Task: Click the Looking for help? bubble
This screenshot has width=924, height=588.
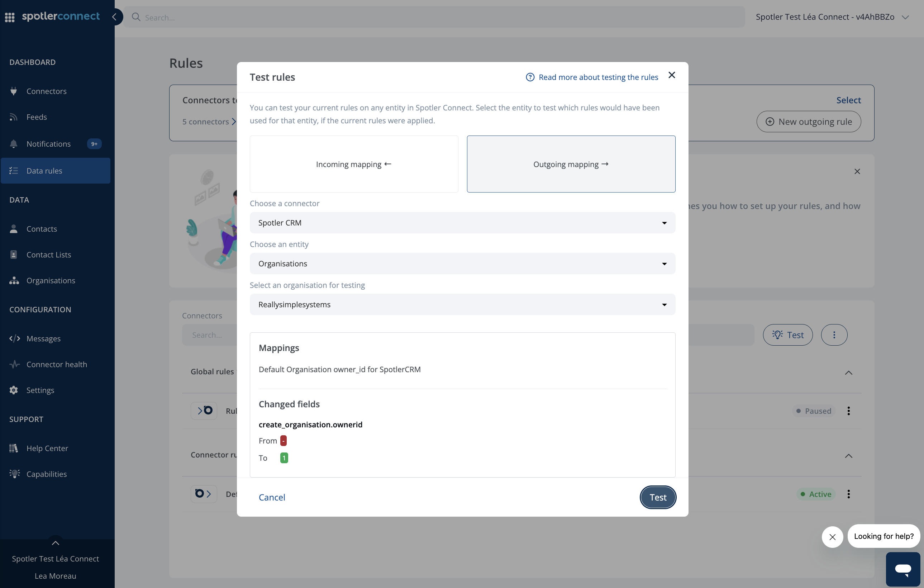Action: pyautogui.click(x=884, y=536)
